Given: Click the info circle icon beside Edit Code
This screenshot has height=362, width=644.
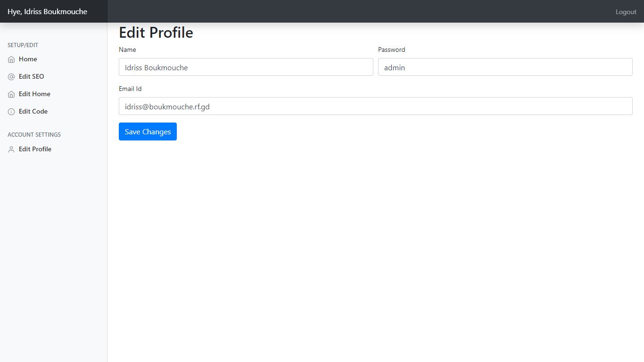Looking at the screenshot, I should pyautogui.click(x=11, y=112).
